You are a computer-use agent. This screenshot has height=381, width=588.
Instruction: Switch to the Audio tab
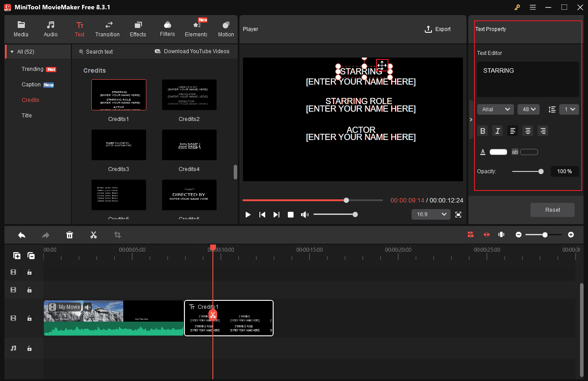click(51, 29)
